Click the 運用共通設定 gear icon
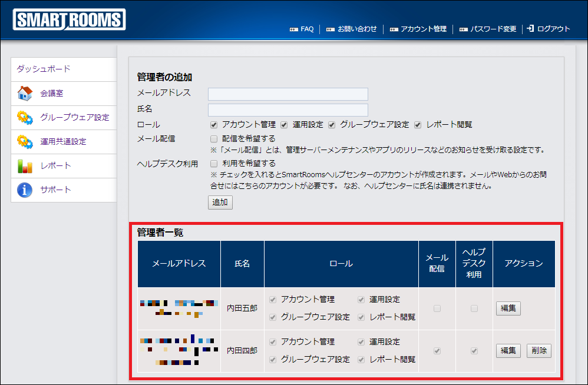Screen dimensions: 588x385 coord(25,141)
